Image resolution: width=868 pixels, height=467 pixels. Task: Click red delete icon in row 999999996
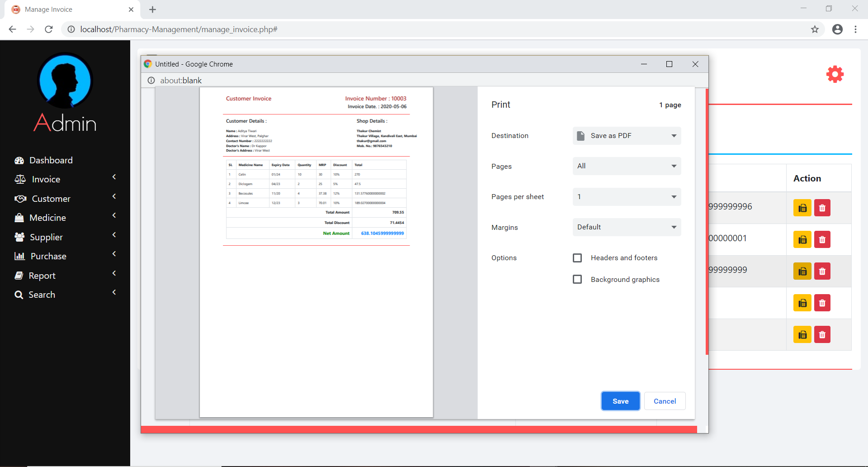822,208
